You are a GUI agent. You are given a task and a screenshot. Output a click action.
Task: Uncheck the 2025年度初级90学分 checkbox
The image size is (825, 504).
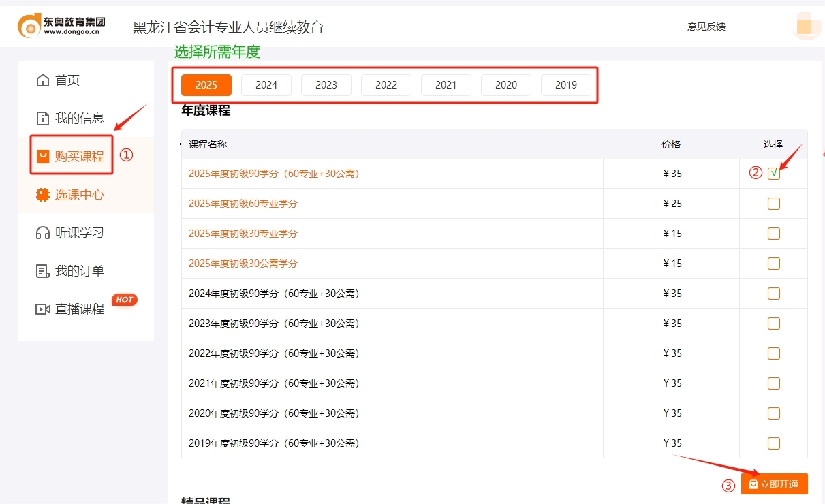tap(773, 173)
